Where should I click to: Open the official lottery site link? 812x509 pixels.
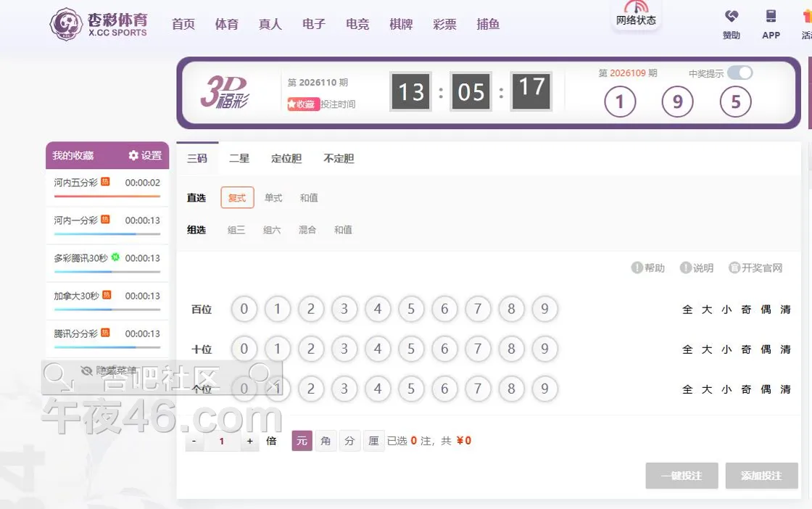[734, 268]
